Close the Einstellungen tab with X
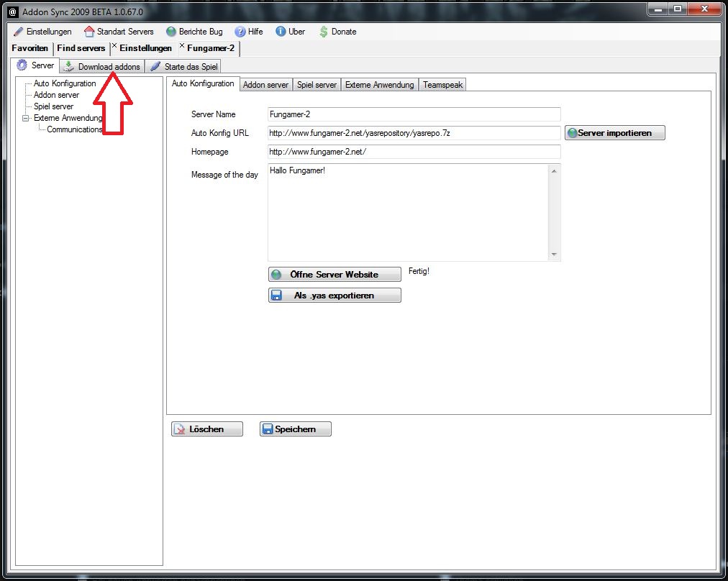 (x=114, y=47)
